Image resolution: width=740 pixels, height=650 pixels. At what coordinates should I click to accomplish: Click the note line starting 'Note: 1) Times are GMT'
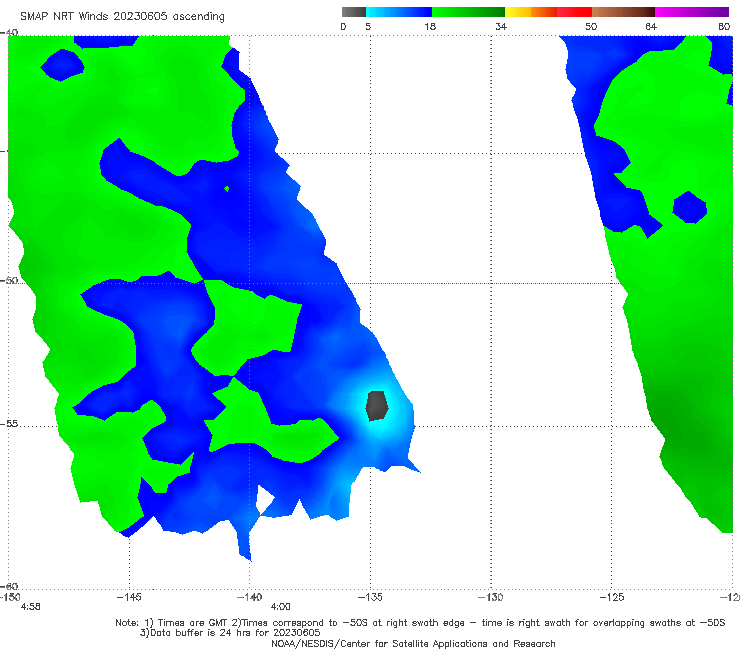[x=420, y=623]
